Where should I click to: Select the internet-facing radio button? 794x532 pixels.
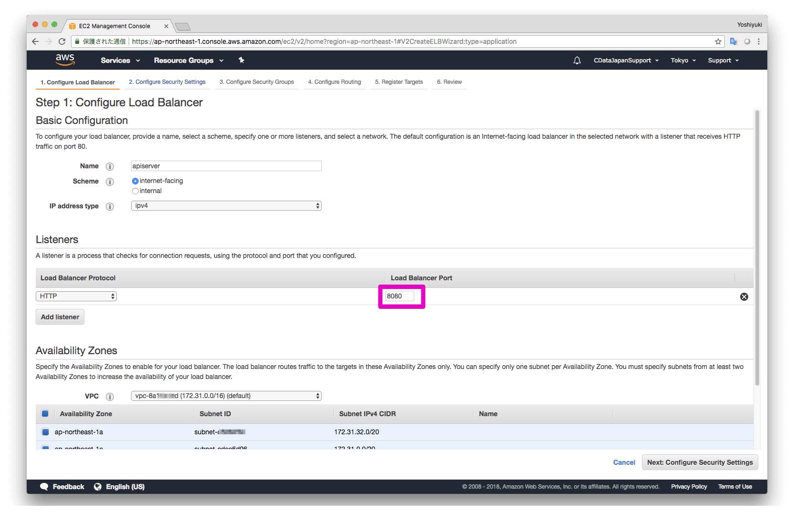pyautogui.click(x=135, y=181)
